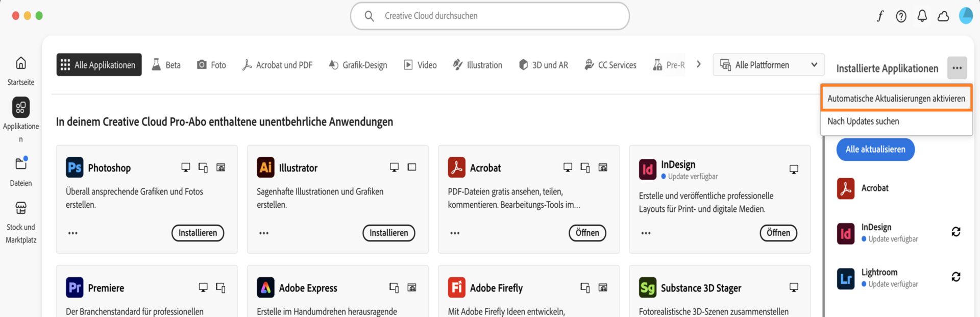Select the Applikationen sidebar icon
The height and width of the screenshot is (317, 980).
21,107
